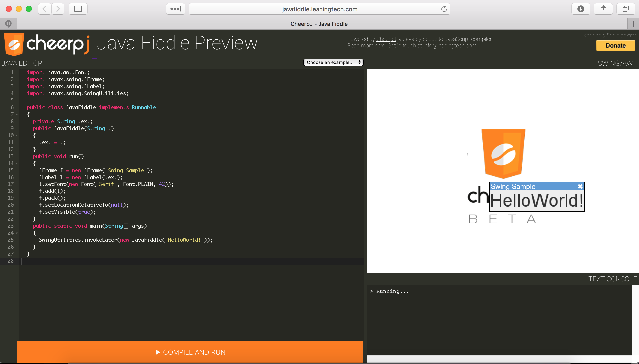The image size is (639, 364).
Task: Click the page reload icon
Action: 444,9
